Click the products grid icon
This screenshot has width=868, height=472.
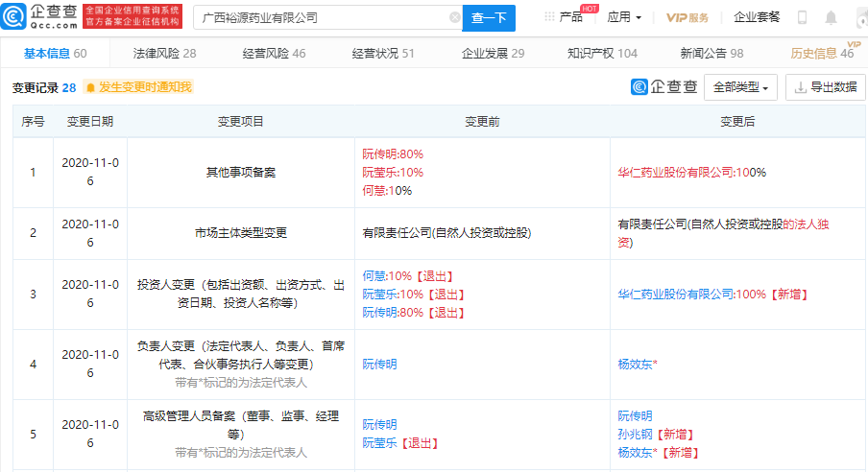pos(549,16)
